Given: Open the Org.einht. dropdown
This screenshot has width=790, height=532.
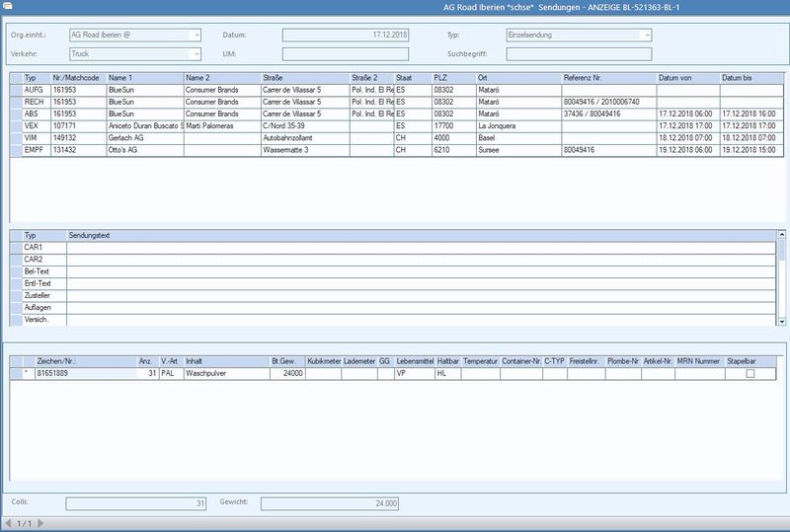Looking at the screenshot, I should click(x=196, y=36).
